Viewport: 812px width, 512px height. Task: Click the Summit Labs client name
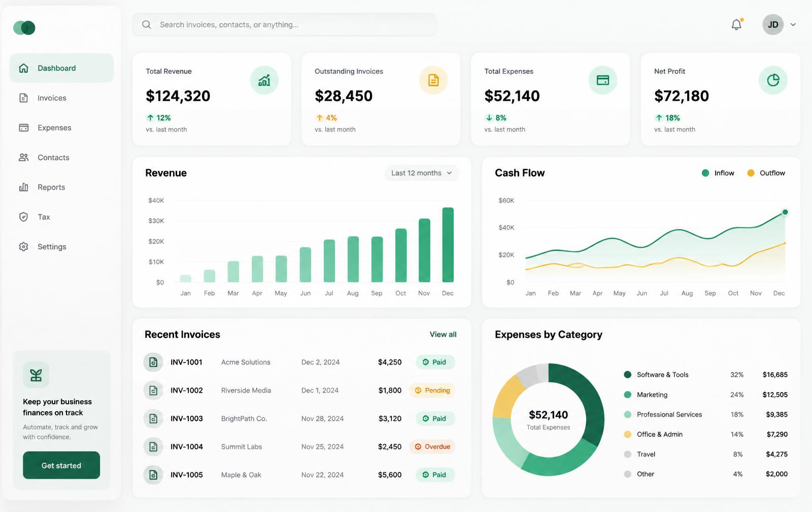point(242,447)
